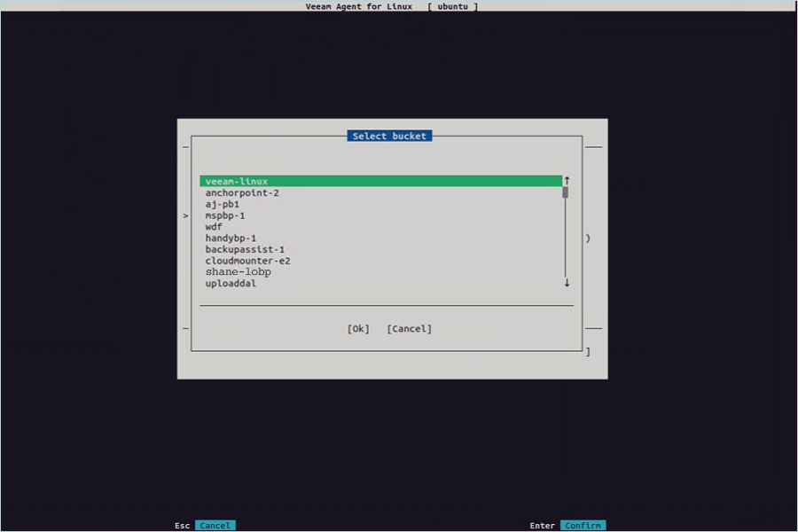Click the scroll up arrow of bucket list
The height and width of the screenshot is (532, 798).
(x=567, y=181)
